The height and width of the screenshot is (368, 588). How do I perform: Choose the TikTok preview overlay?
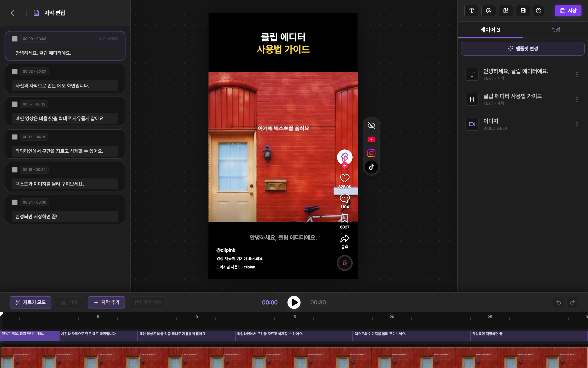point(371,167)
